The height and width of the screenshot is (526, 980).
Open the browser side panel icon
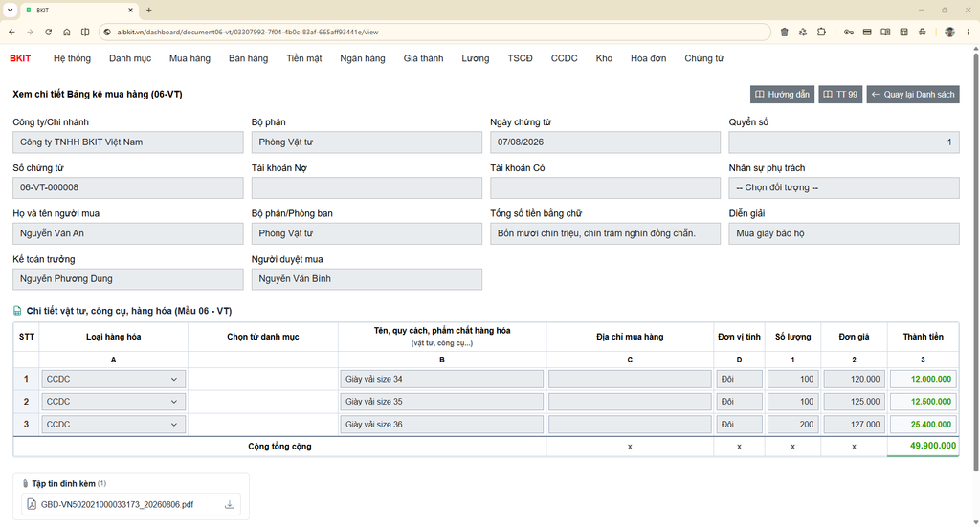click(x=85, y=32)
